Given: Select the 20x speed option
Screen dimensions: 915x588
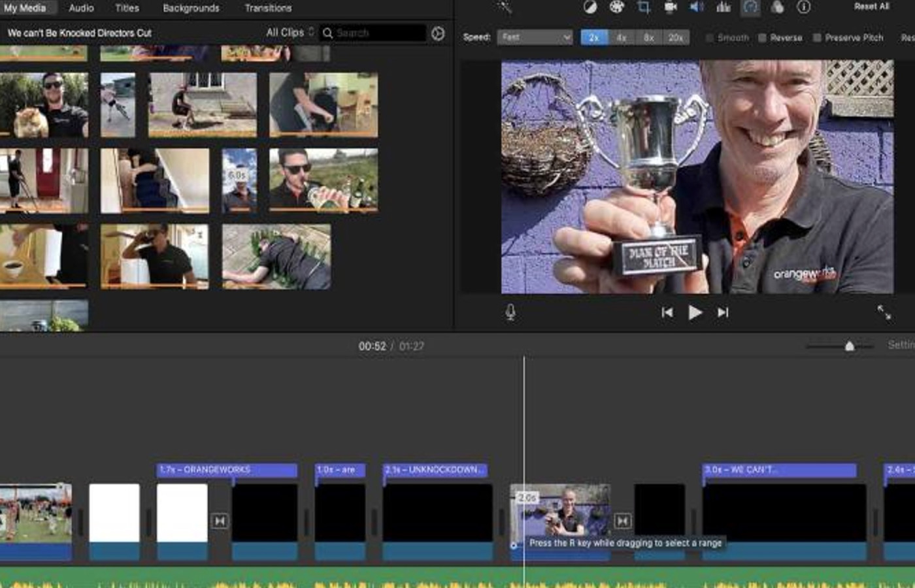Looking at the screenshot, I should 676,38.
